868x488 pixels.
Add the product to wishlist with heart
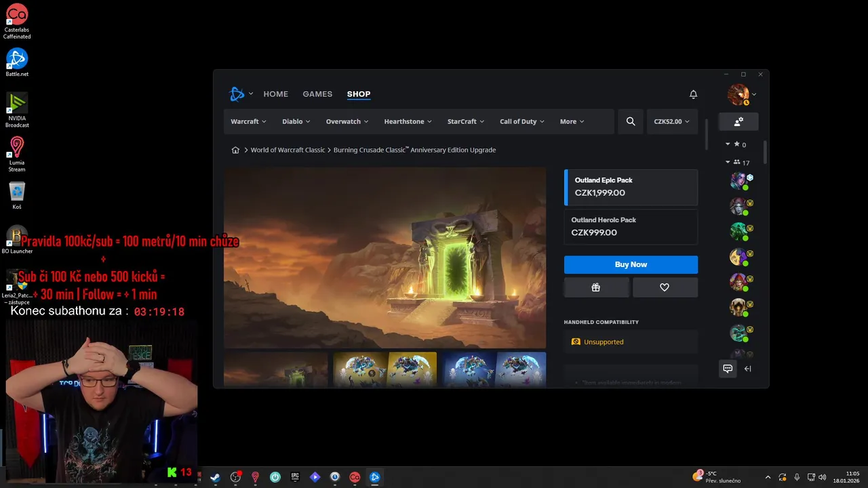[665, 287]
